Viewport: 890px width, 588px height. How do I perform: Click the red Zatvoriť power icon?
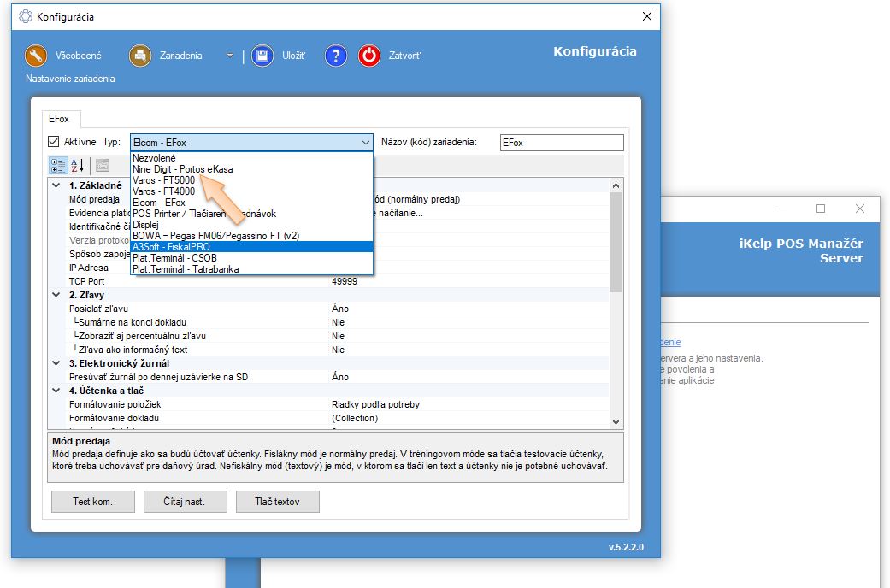click(x=369, y=56)
